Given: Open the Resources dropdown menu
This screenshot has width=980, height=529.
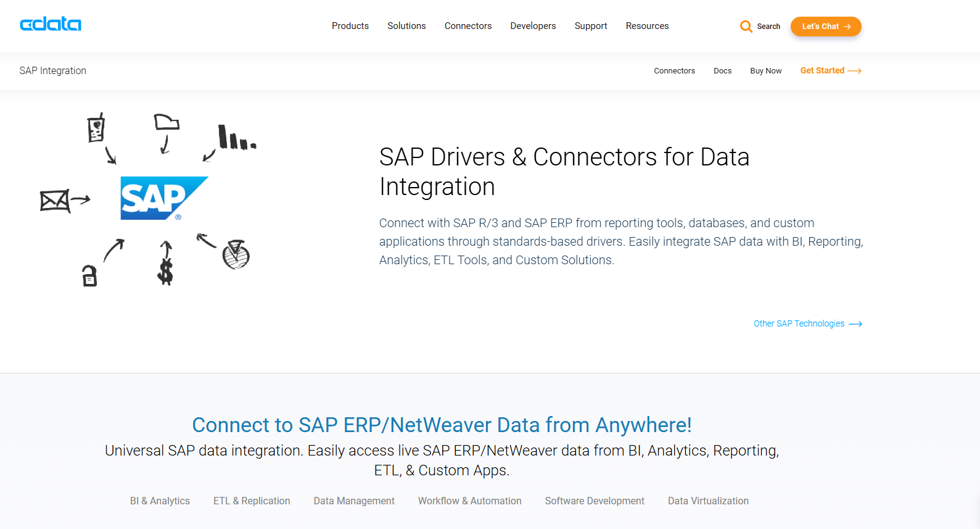Looking at the screenshot, I should point(647,26).
